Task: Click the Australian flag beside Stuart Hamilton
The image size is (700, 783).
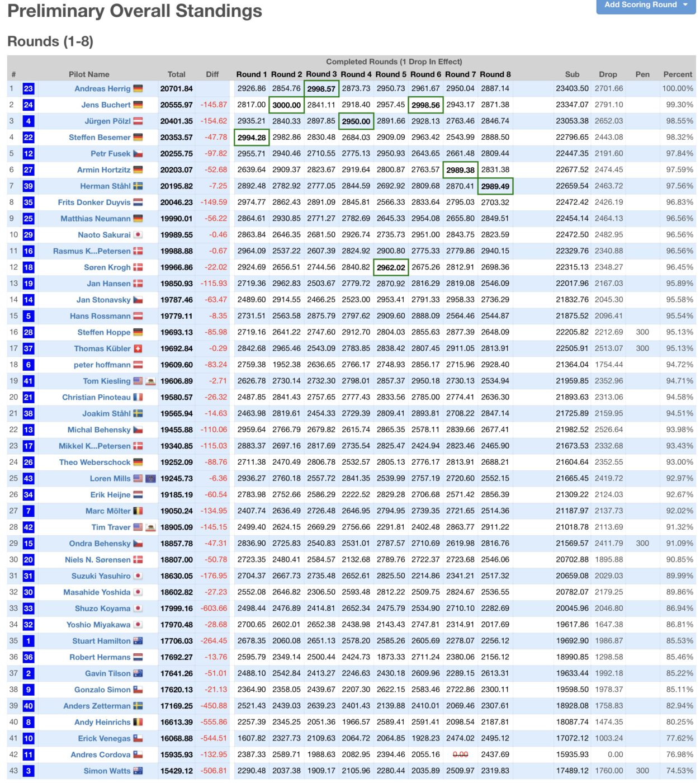Action: coord(138,642)
